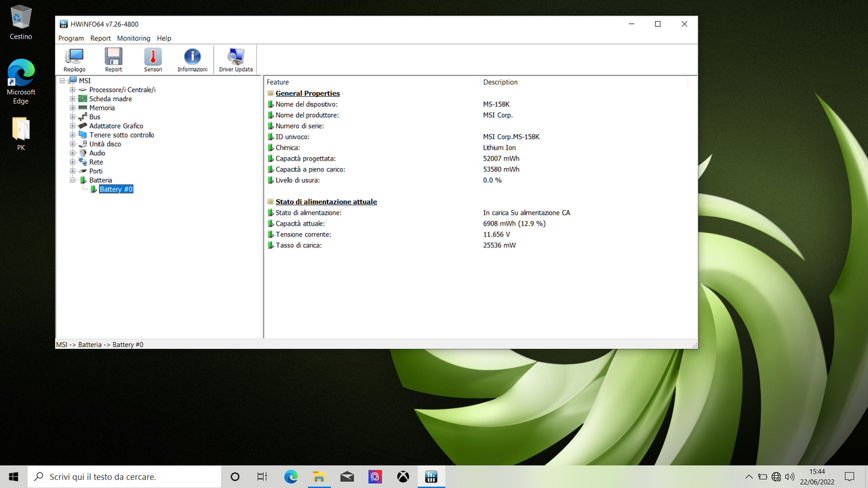Click the HWiNFO64 icon on the taskbar

coord(431,476)
